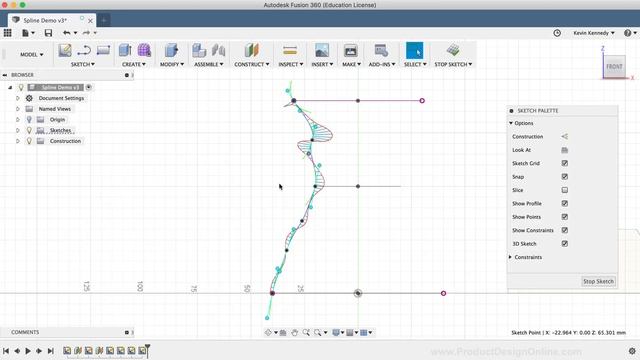Click the Stop Sketch toolbar icon
This screenshot has width=640, height=360.
(x=453, y=51)
